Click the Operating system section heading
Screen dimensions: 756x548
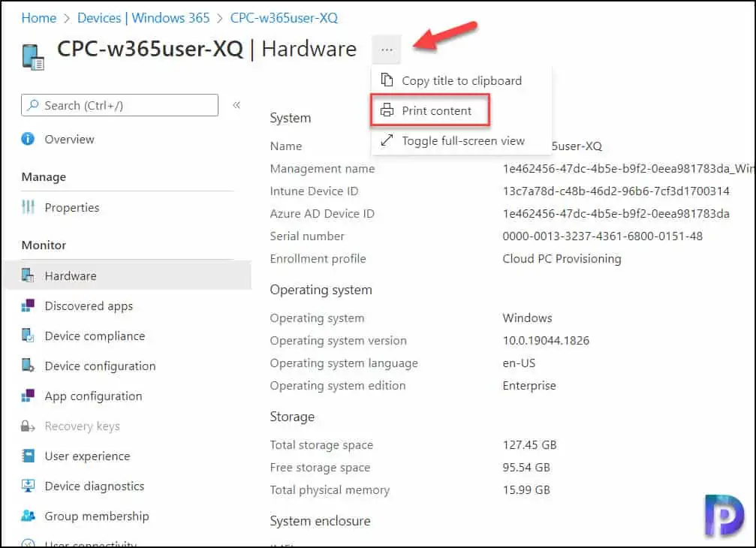click(321, 290)
